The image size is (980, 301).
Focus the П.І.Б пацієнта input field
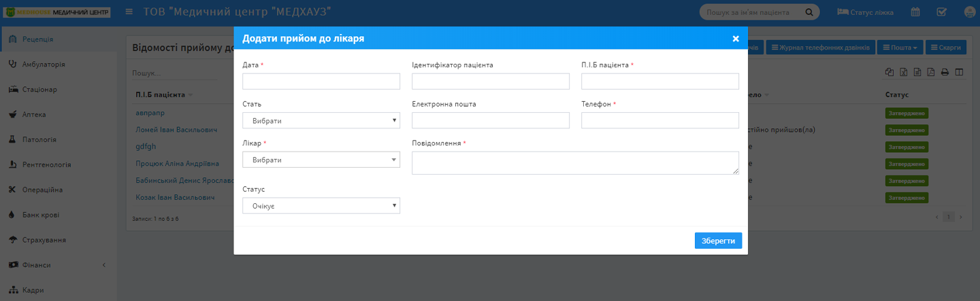click(x=660, y=82)
